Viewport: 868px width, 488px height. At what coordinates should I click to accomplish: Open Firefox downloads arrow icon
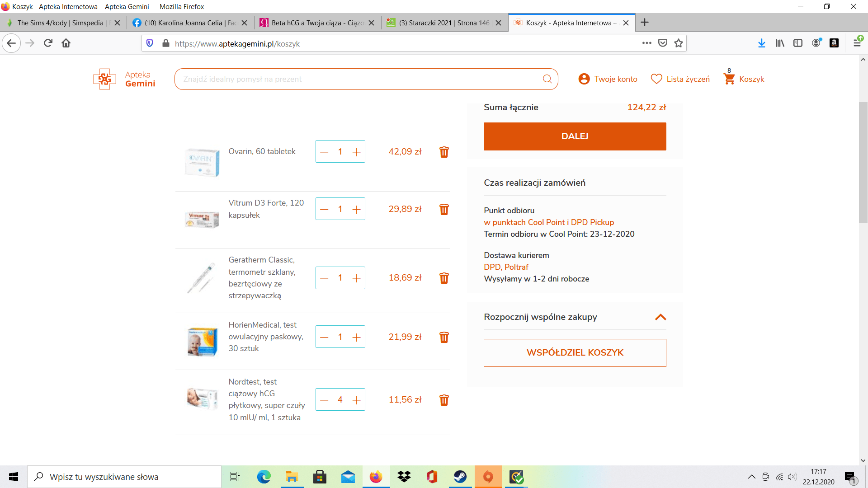(761, 43)
